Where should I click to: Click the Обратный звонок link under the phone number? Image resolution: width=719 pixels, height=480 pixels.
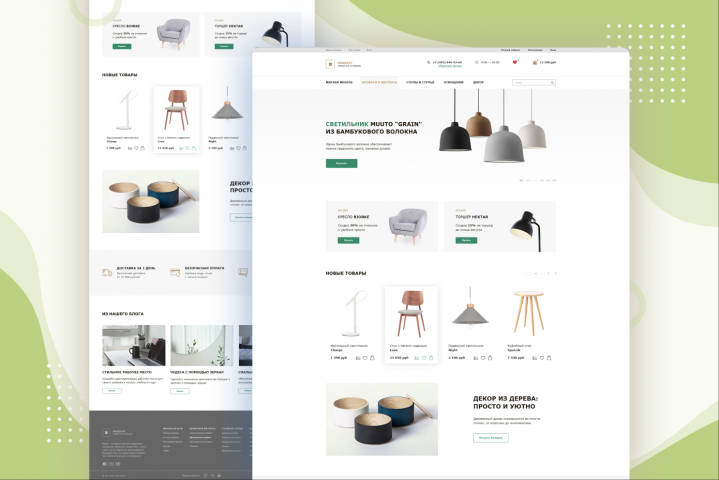coord(450,66)
